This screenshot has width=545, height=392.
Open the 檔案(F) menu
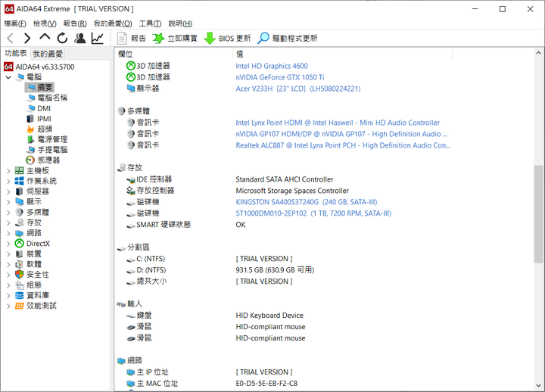(15, 23)
